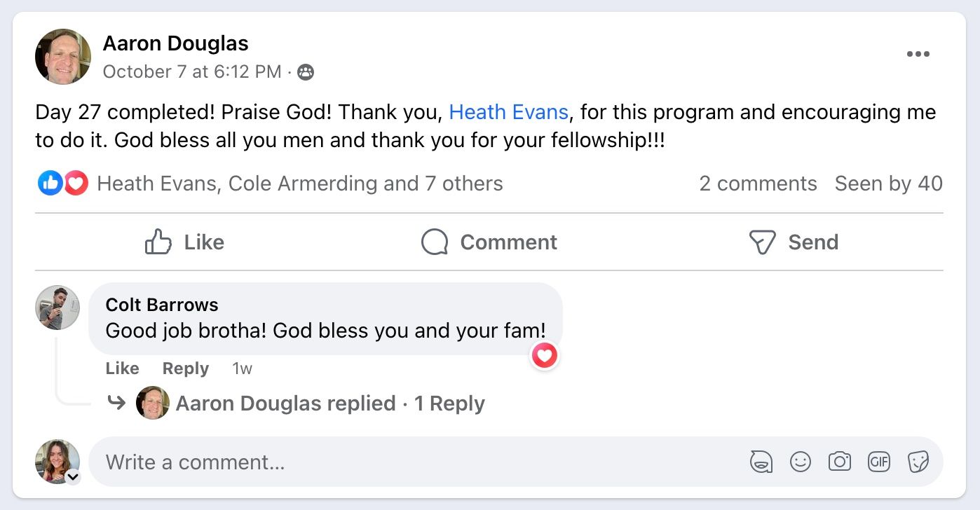Screen dimensions: 980x510
Task: Like the post with thumbs-up button
Action: 184,242
